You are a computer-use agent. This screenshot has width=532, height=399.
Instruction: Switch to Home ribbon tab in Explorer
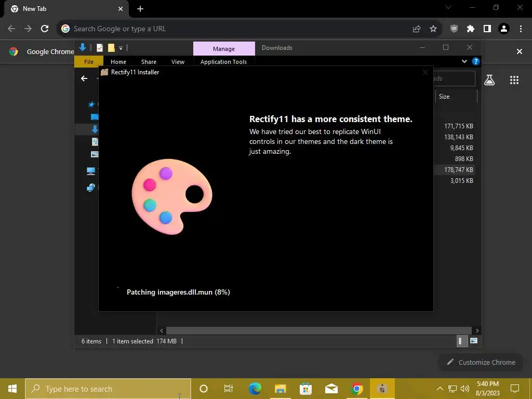pyautogui.click(x=118, y=62)
